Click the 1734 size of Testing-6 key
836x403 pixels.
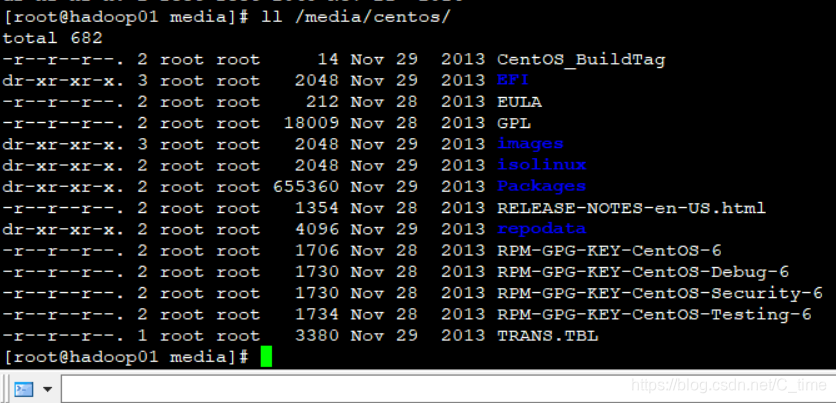[317, 315]
